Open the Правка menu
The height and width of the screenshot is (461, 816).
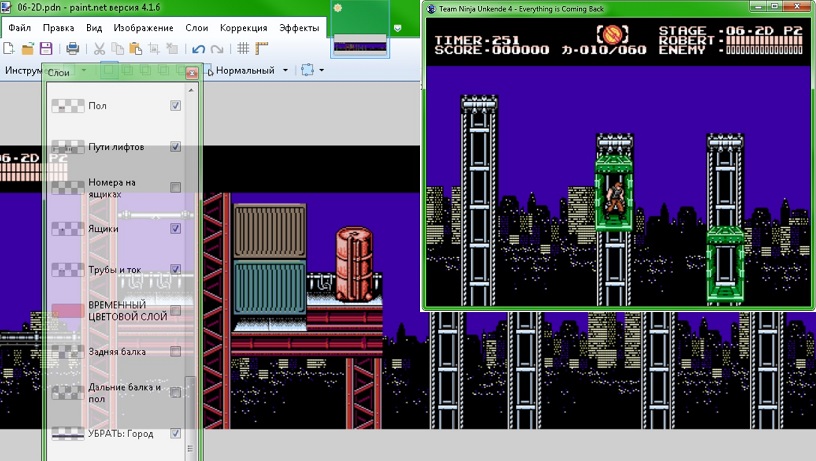pos(58,28)
